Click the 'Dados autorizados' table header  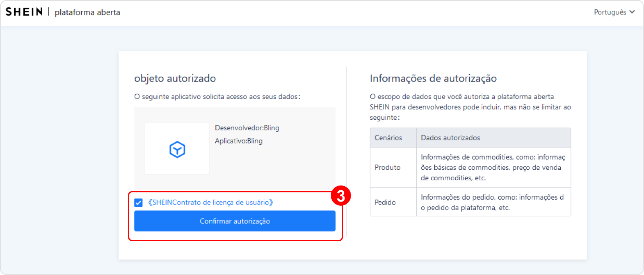[493, 137]
